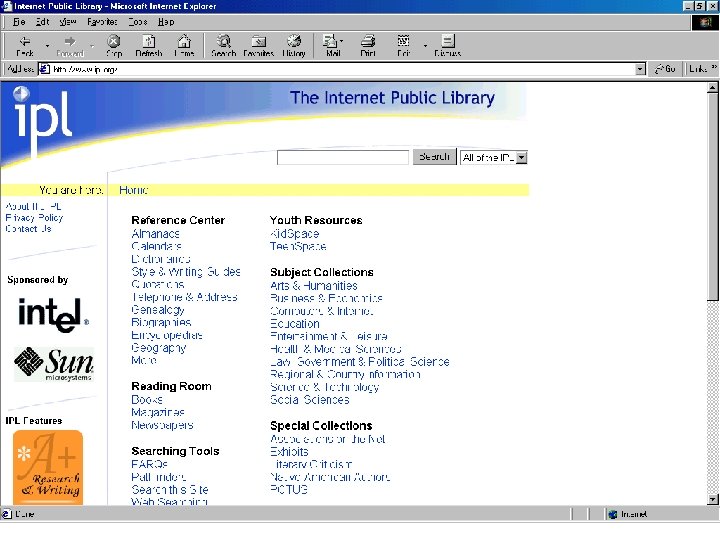Click the Sun Microsystems sponsor logo

(x=54, y=364)
